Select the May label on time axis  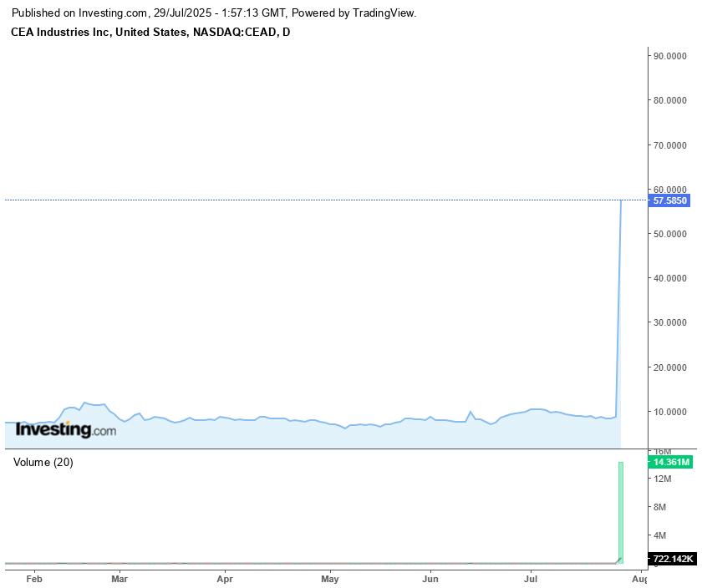[330, 578]
